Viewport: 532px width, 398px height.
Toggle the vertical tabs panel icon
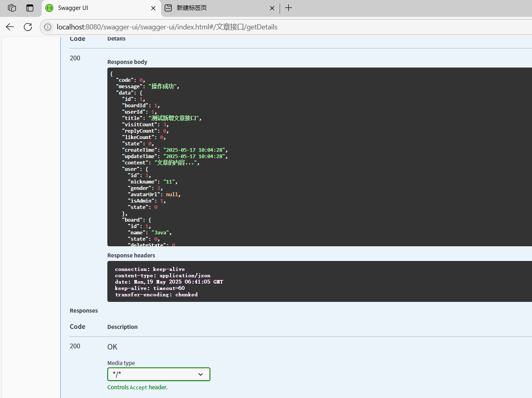30,8
